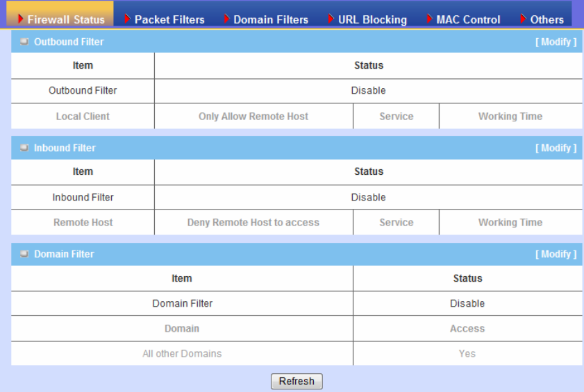Click the red arrow beside URL Blocking
Viewport: 584px width, 392px height.
[x=331, y=19]
